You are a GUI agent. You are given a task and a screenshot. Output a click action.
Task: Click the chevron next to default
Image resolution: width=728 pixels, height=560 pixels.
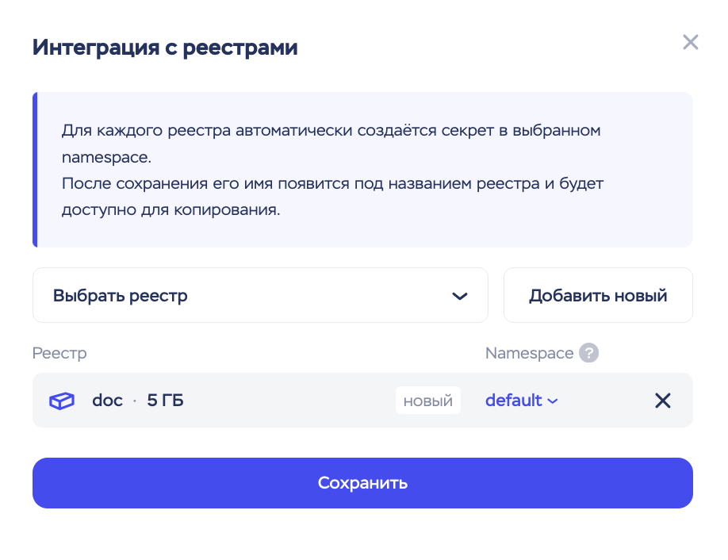553,401
